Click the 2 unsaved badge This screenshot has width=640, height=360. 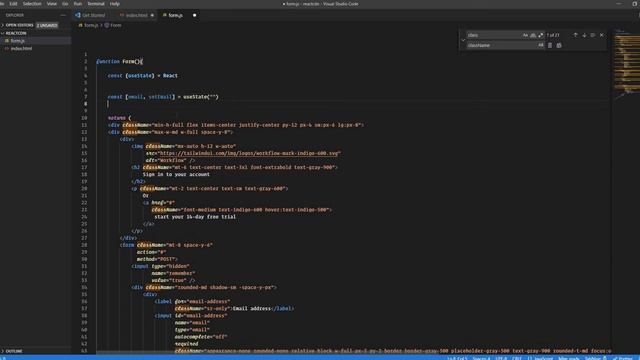(47, 25)
